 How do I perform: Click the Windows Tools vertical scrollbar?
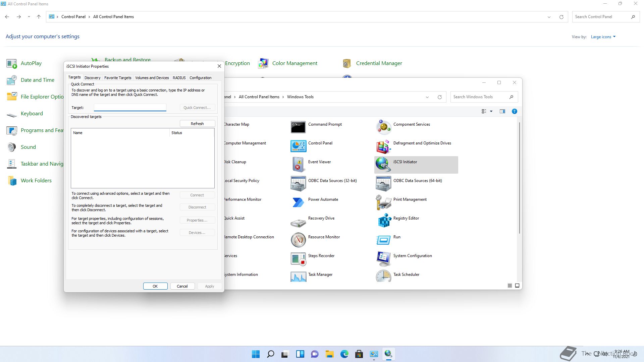coord(520,178)
